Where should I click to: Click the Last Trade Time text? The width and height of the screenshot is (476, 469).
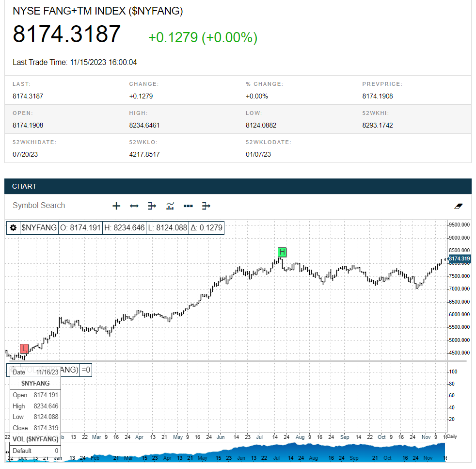coord(75,62)
